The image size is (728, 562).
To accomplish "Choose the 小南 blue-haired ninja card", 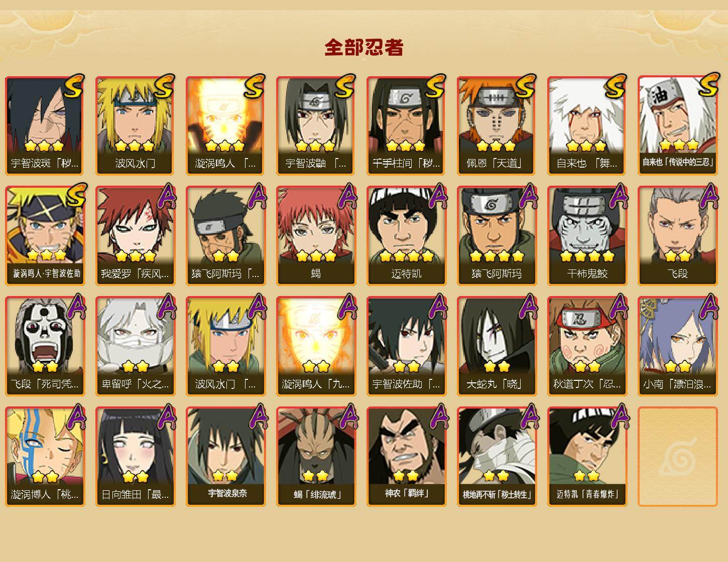I will tap(677, 346).
